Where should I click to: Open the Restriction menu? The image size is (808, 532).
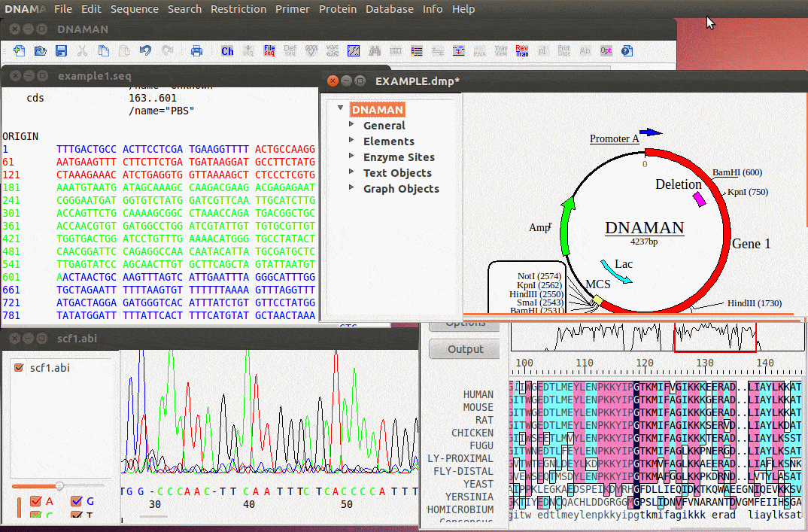coord(238,9)
